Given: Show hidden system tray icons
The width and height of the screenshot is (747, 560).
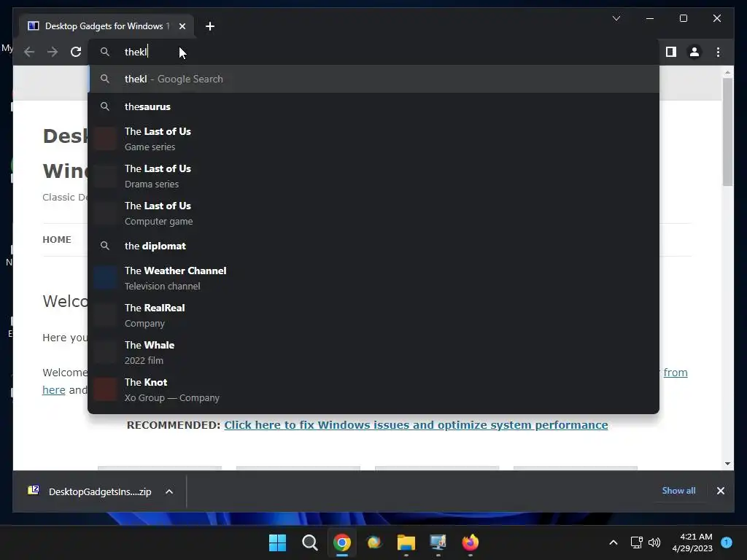Looking at the screenshot, I should point(614,542).
